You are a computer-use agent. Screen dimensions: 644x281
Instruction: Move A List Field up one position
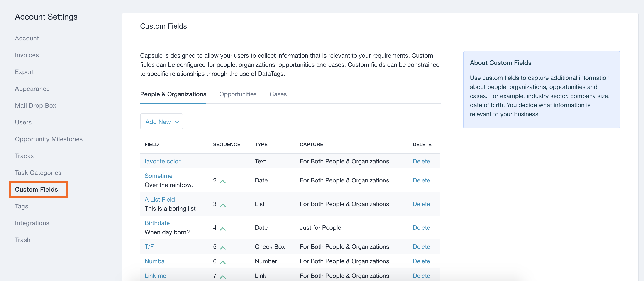pyautogui.click(x=222, y=205)
